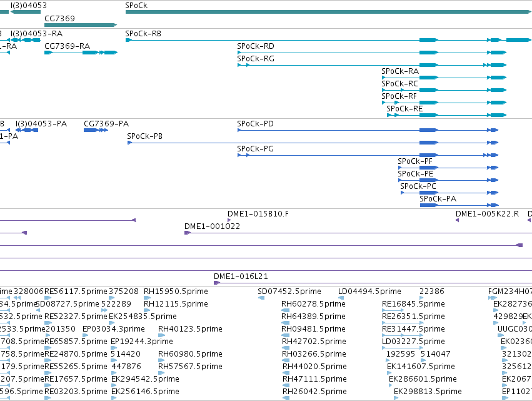Click the DME1-015B10.F clone label
Image resolution: width=532 pixels, height=401 pixels.
258,214
